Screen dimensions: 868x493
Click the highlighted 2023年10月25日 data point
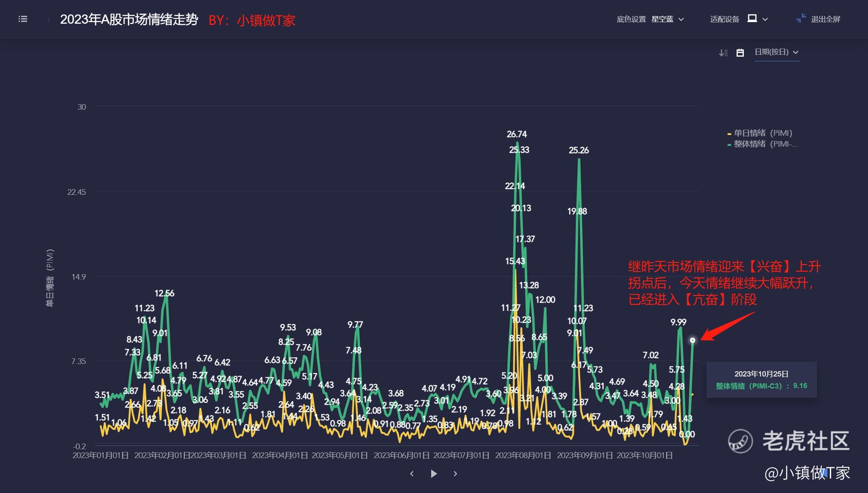(692, 340)
